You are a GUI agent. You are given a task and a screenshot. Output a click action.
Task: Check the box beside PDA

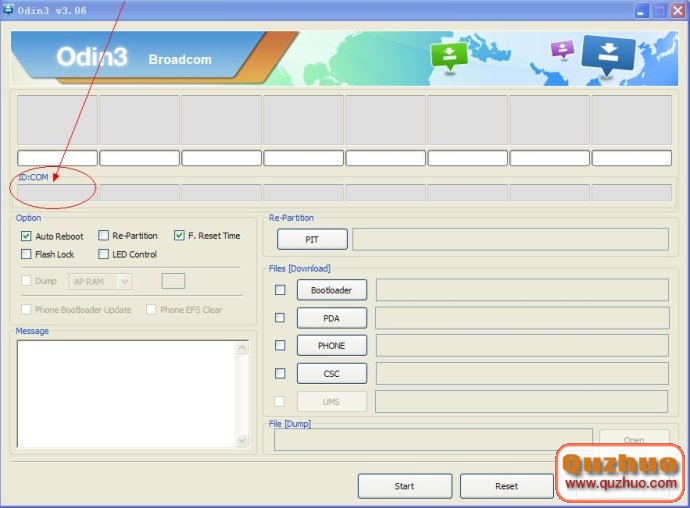pyautogui.click(x=280, y=317)
